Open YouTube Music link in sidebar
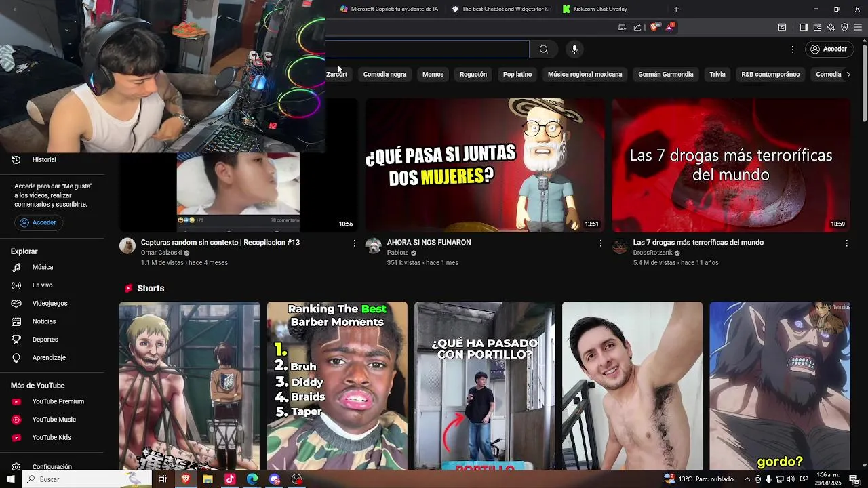The width and height of the screenshot is (868, 488). [x=54, y=420]
